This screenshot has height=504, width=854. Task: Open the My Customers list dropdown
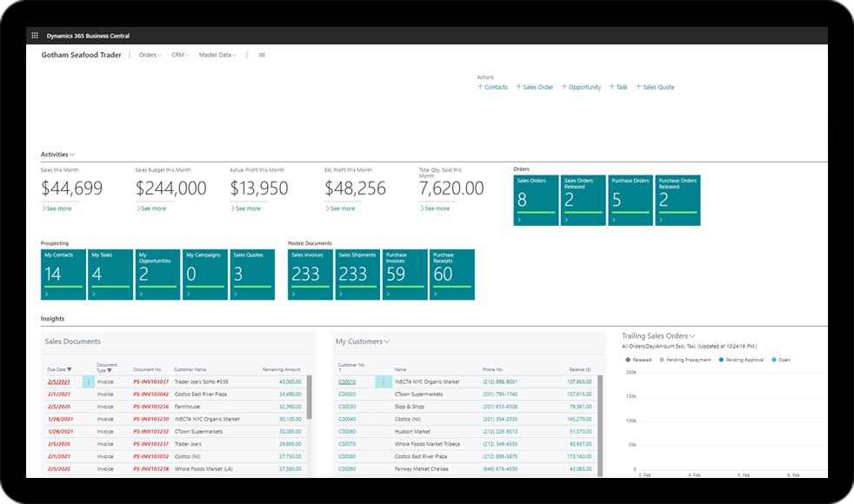point(363,342)
